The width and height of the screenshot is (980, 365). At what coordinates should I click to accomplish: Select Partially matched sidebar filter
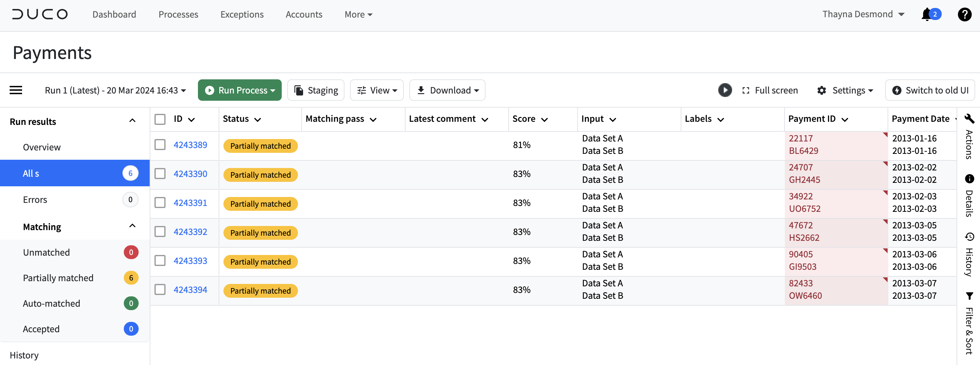pos(75,278)
